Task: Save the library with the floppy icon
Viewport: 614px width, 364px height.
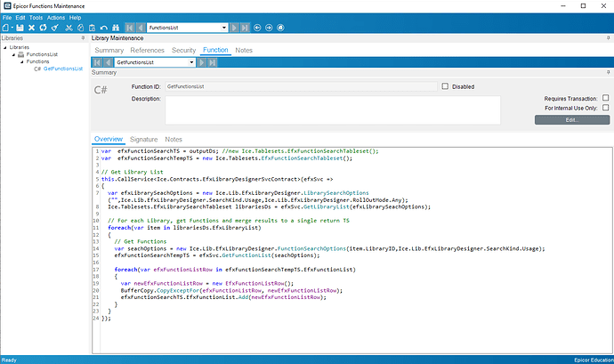Action: pos(20,28)
